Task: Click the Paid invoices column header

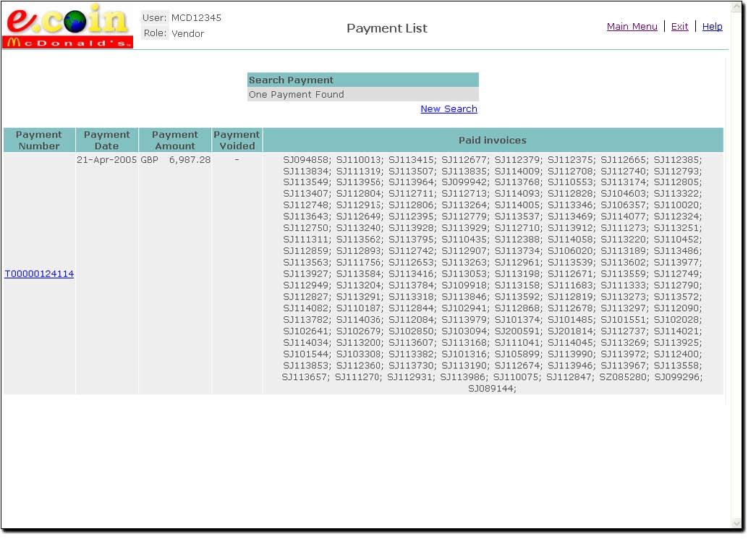Action: click(x=493, y=140)
